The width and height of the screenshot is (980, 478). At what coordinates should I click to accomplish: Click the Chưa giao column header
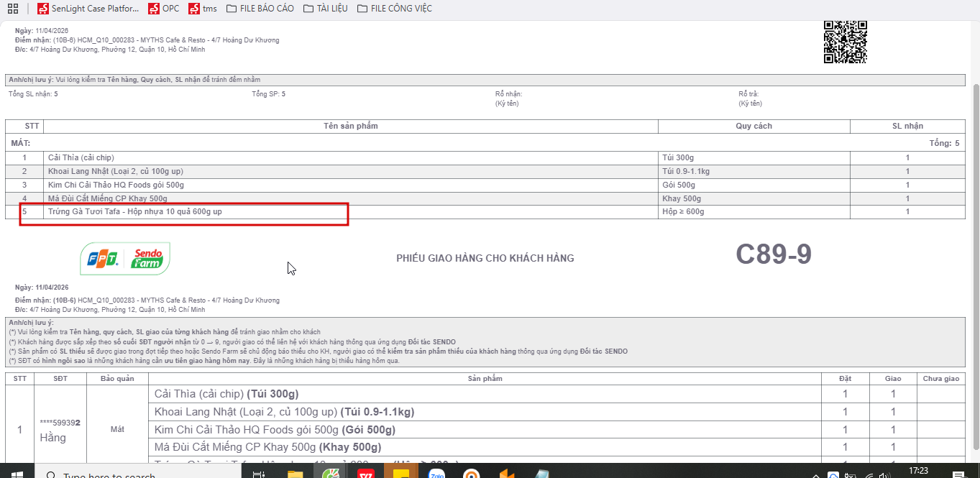pos(941,378)
